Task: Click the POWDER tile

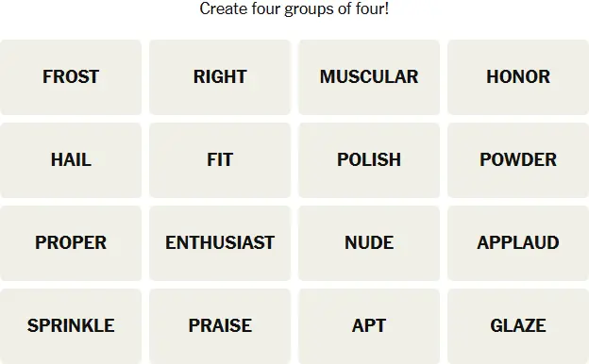Action: click(x=518, y=160)
